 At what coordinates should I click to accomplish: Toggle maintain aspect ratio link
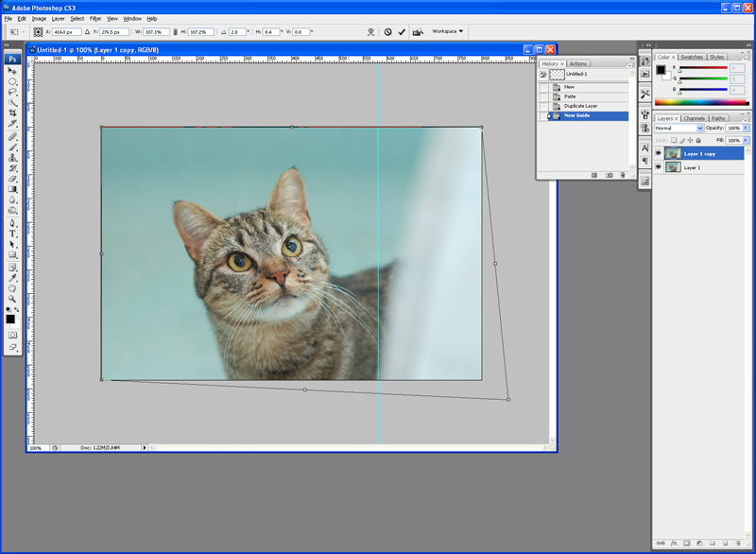[x=176, y=32]
